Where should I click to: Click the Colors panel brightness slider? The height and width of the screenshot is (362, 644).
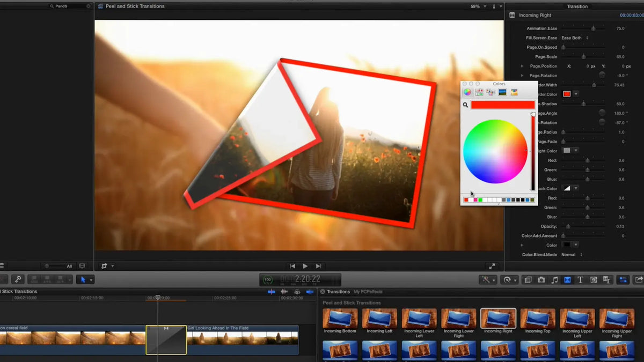533,152
